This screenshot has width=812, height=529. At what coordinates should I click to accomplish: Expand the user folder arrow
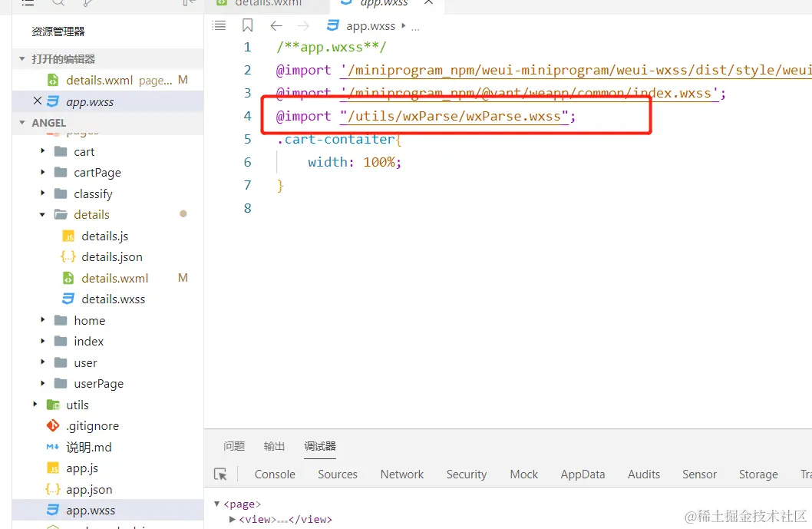[x=42, y=362]
